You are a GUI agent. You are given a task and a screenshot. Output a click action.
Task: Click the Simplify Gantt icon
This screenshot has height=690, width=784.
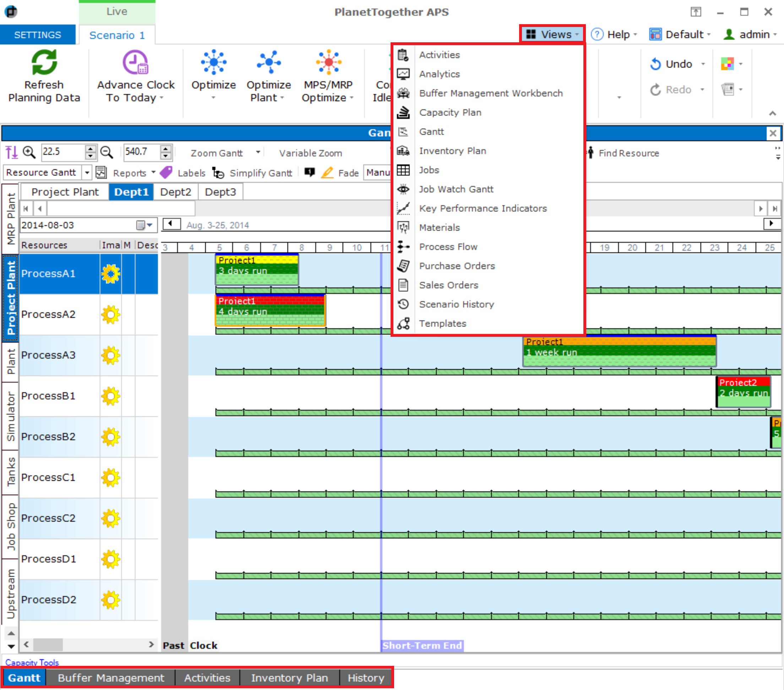pyautogui.click(x=218, y=173)
